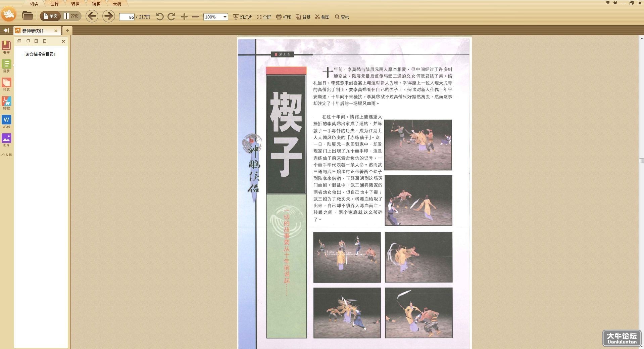Open the 目录 table of contents panel

6,66
